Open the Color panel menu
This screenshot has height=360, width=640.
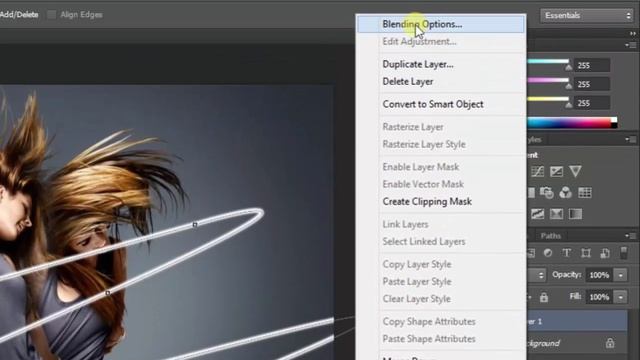tap(630, 45)
